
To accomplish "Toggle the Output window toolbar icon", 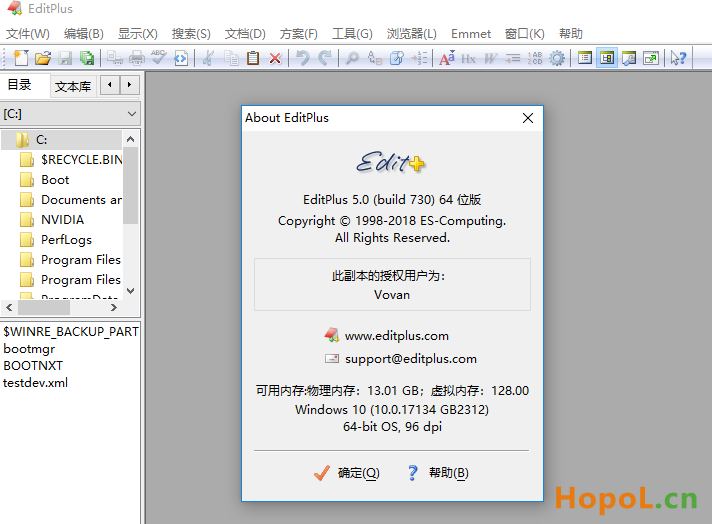I will 629,58.
